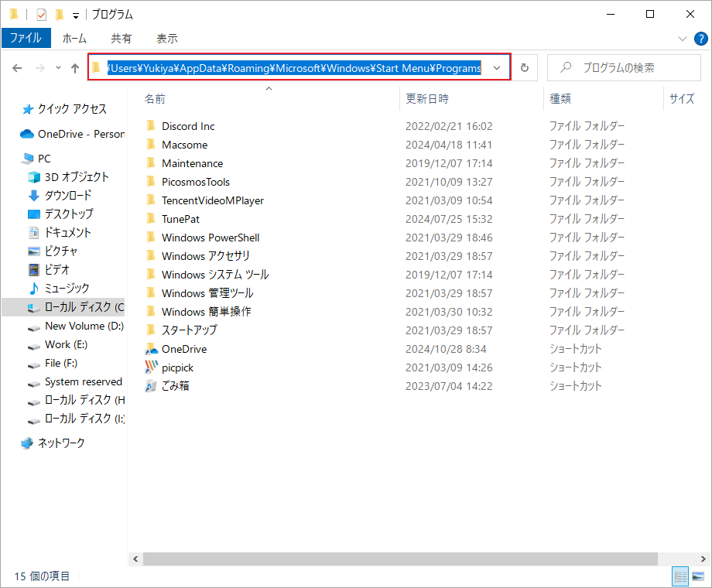Open the ホーム ribbon tab

(74, 39)
